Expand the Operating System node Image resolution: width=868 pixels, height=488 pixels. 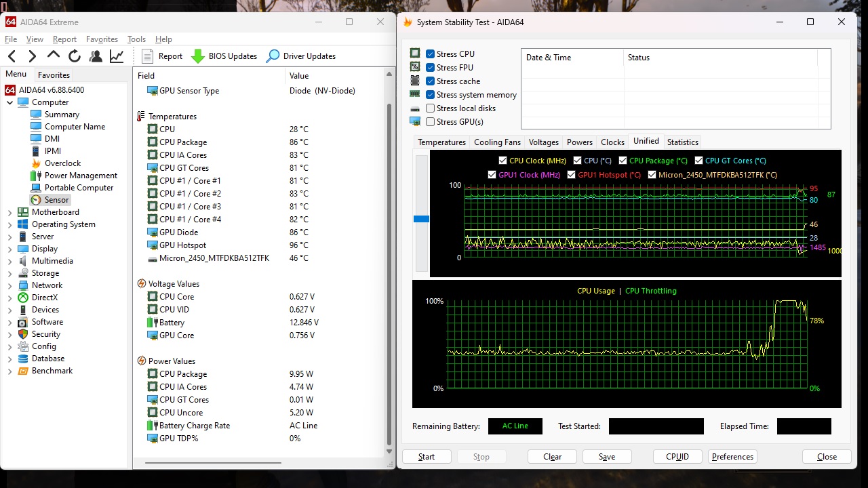(x=9, y=224)
